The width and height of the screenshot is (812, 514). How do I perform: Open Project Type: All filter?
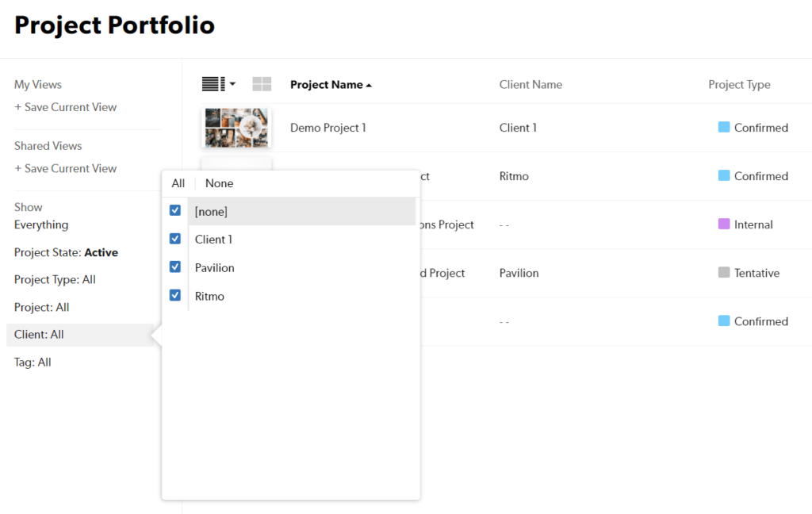[55, 280]
